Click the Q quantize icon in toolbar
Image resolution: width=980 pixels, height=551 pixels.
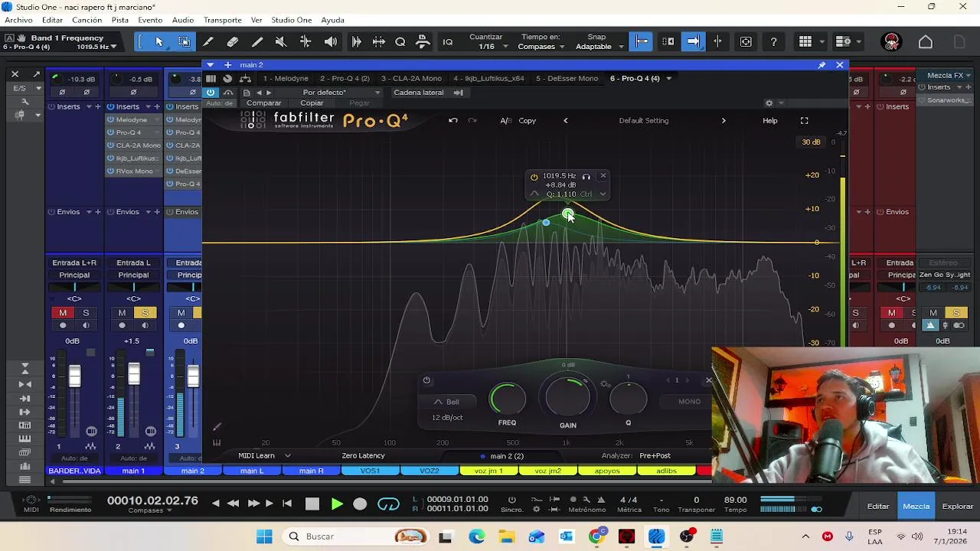tap(400, 42)
